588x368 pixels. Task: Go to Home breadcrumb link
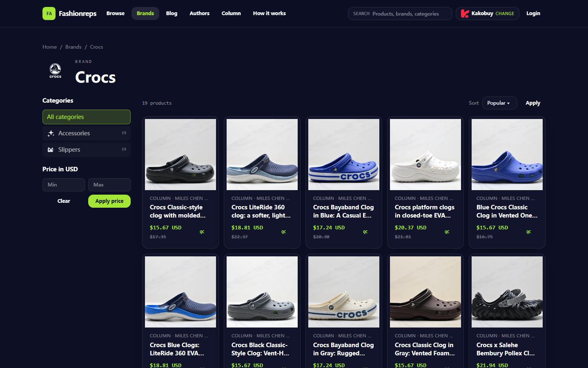click(50, 47)
